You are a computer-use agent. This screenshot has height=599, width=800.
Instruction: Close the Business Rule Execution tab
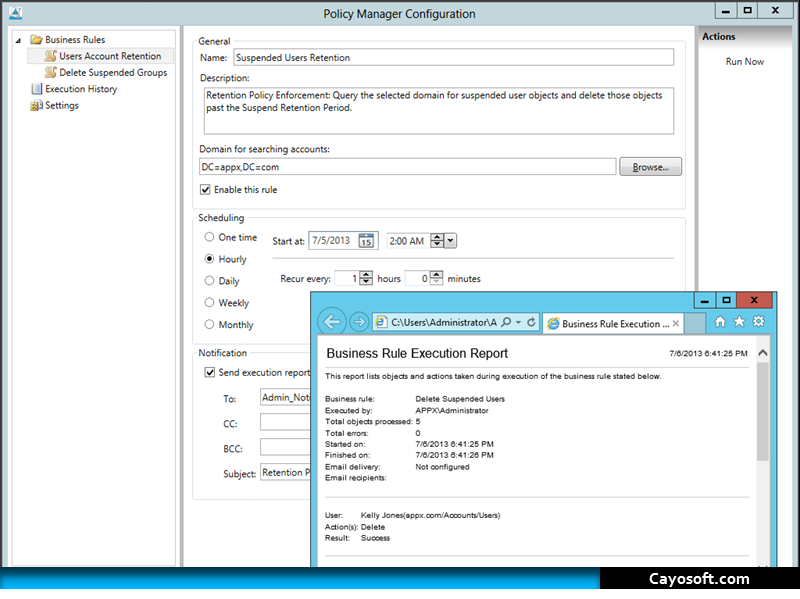click(x=676, y=323)
